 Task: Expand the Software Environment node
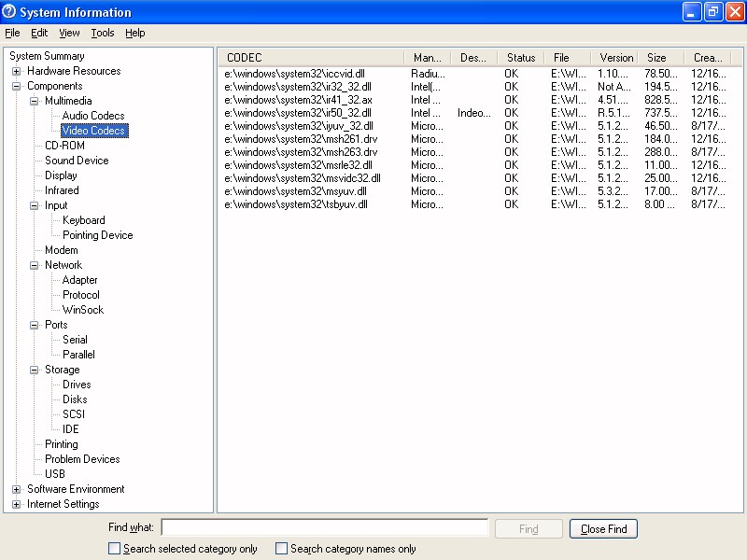pos(16,489)
